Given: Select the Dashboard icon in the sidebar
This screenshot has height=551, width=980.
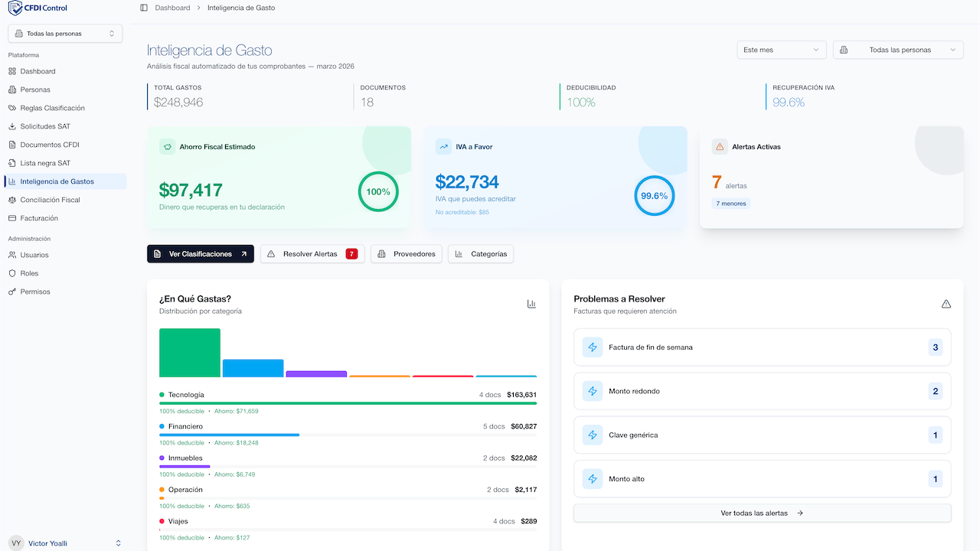Looking at the screenshot, I should pyautogui.click(x=14, y=70).
